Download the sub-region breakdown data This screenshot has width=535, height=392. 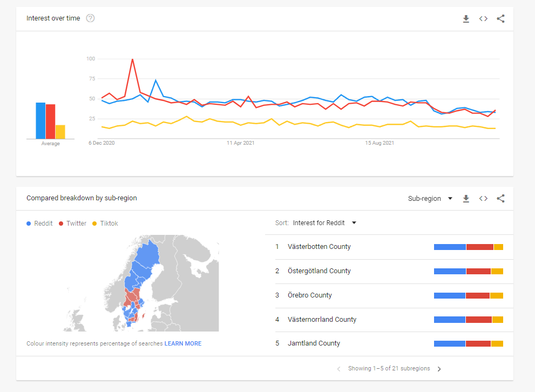(466, 199)
